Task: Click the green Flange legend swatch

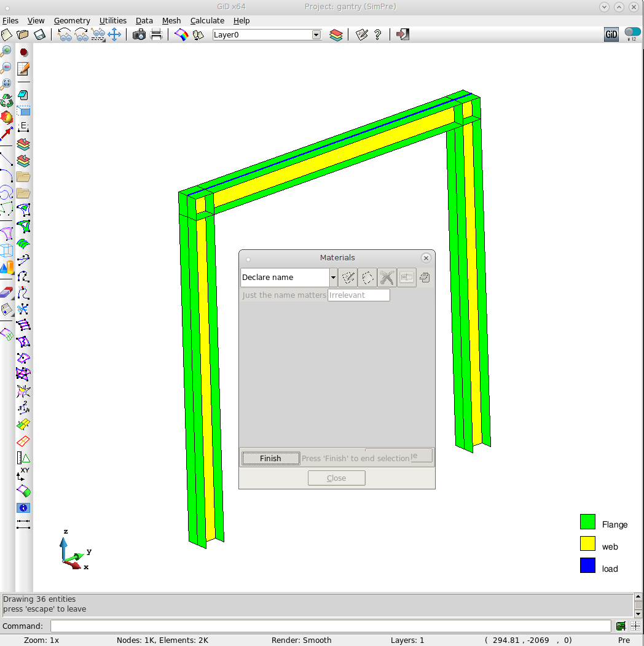Action: click(588, 522)
